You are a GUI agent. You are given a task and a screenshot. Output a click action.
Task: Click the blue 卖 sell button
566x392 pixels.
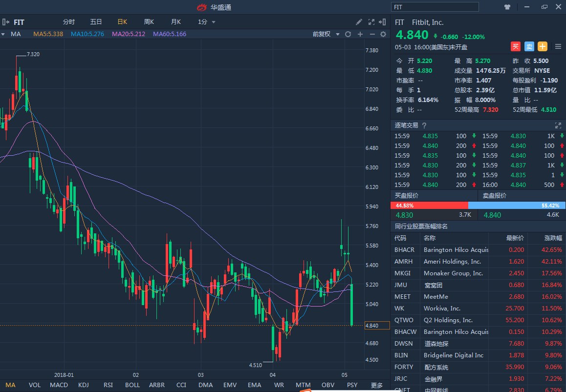click(x=529, y=46)
